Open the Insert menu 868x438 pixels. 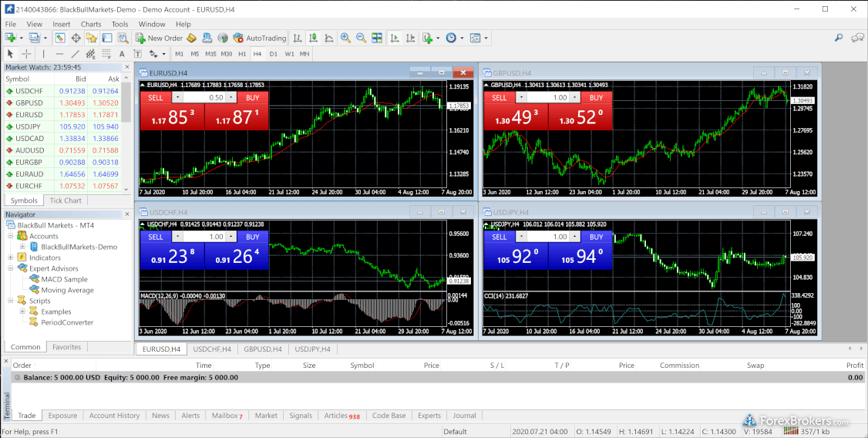62,24
